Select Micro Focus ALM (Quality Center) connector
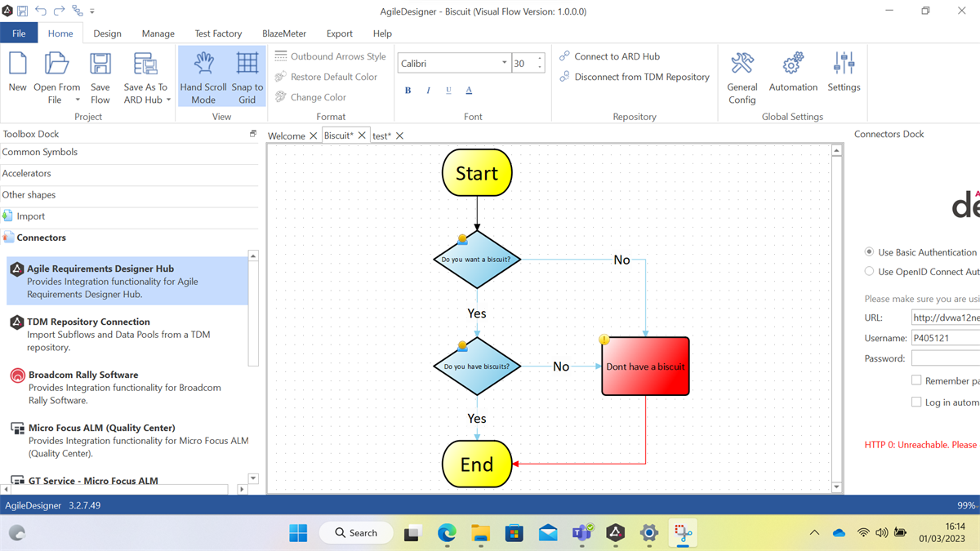Screen dimensions: 980x551 pos(127,440)
